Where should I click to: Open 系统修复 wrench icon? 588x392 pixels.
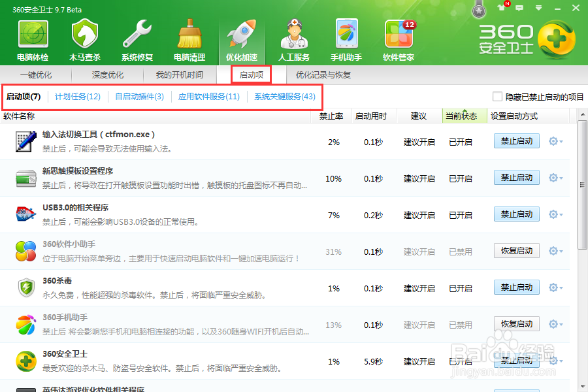(x=137, y=34)
